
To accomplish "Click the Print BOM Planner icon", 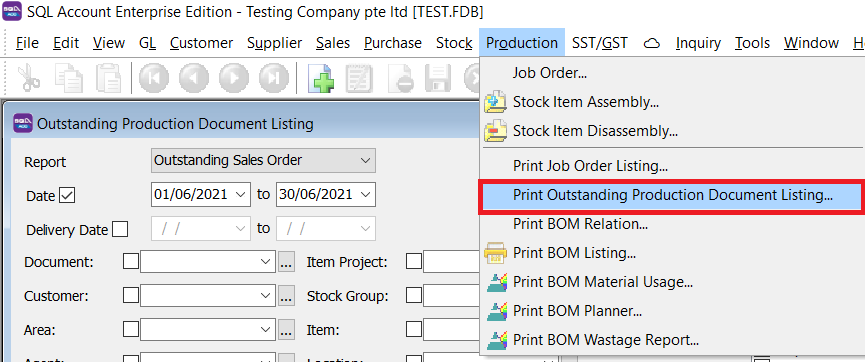I will point(496,311).
